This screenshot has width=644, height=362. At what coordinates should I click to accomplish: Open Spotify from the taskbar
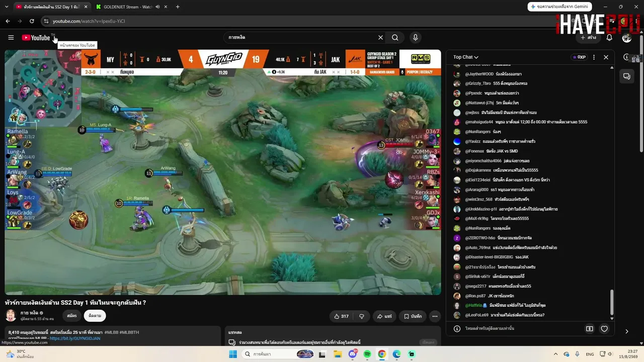pos(367,354)
